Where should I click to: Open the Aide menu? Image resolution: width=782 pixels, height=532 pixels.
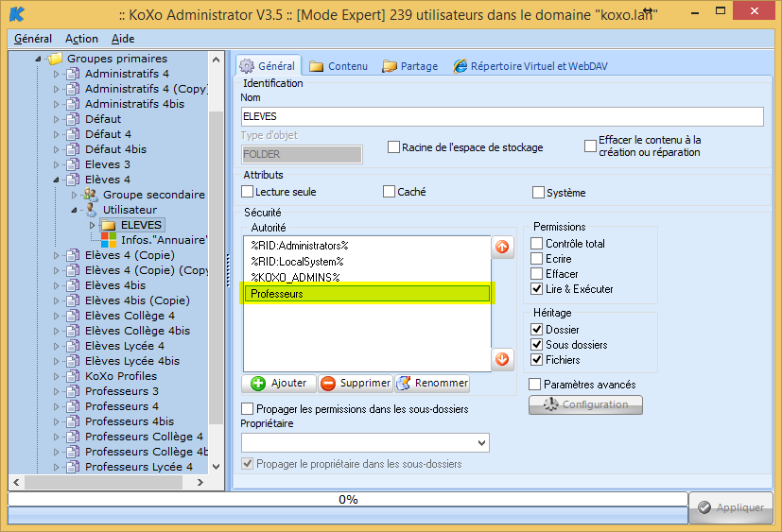123,39
